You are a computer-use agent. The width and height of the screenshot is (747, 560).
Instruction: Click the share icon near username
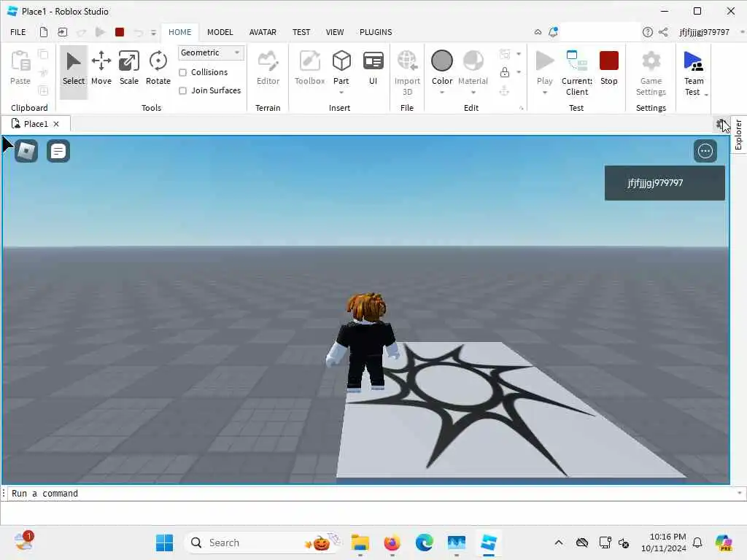[663, 32]
